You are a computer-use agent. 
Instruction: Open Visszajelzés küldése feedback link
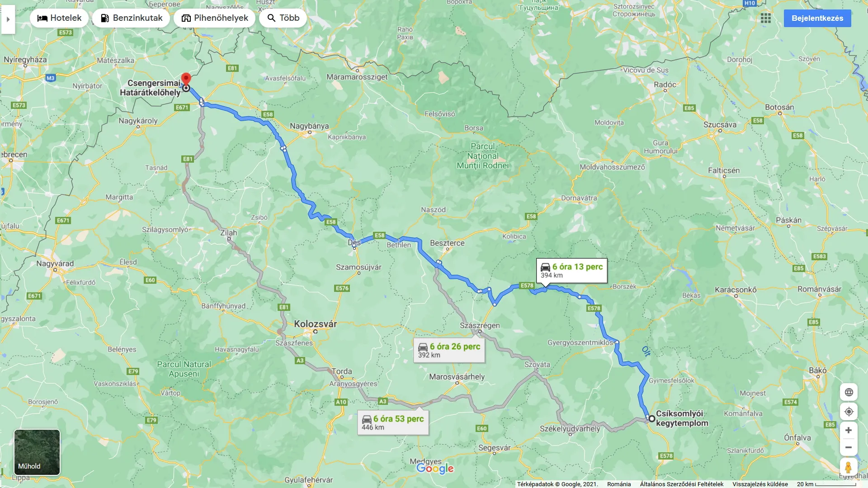(760, 484)
